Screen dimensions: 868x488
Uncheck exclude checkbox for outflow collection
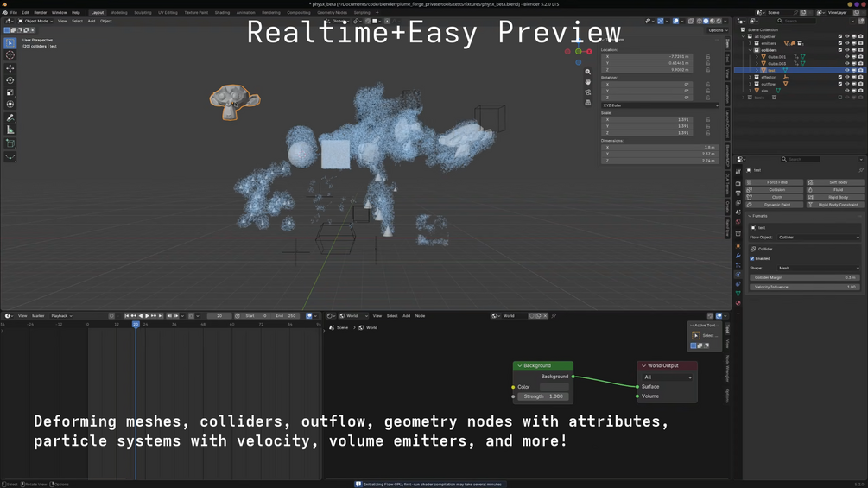tap(839, 84)
